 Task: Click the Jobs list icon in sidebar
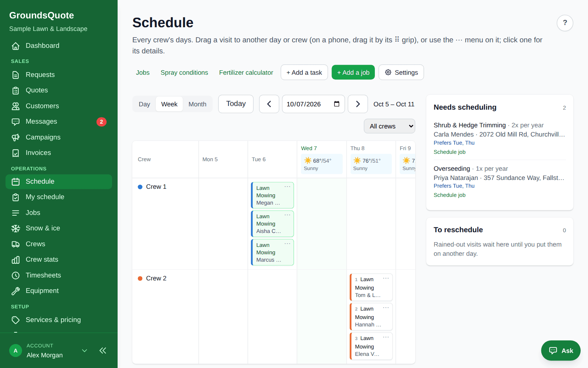click(15, 213)
